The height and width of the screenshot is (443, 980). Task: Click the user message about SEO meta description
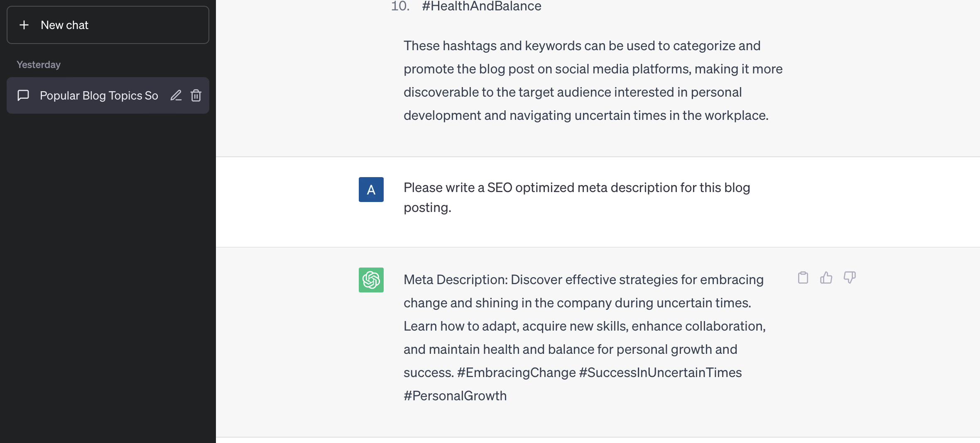[577, 197]
